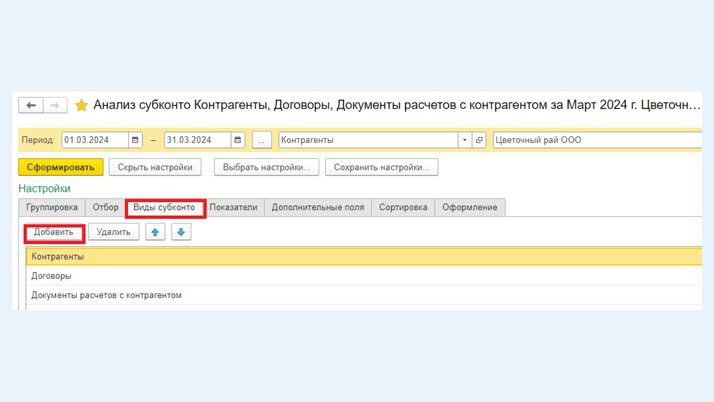Select the Контрагенты row in list
Viewport: 714px width, 402px height.
click(364, 257)
